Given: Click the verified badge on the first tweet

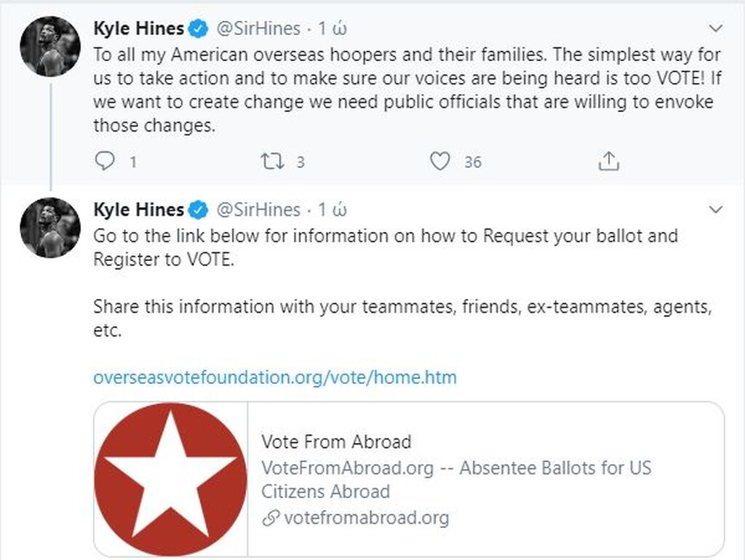Looking at the screenshot, I should click(198, 29).
